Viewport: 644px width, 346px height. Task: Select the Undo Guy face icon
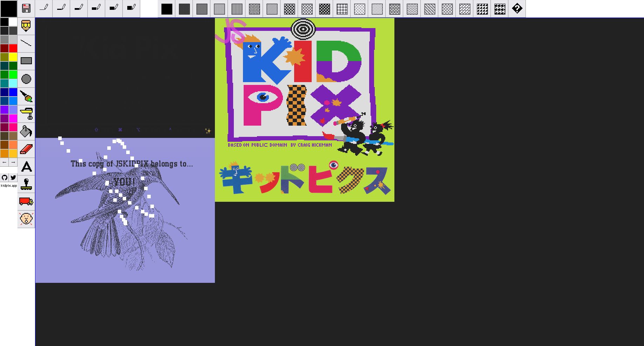(x=26, y=219)
